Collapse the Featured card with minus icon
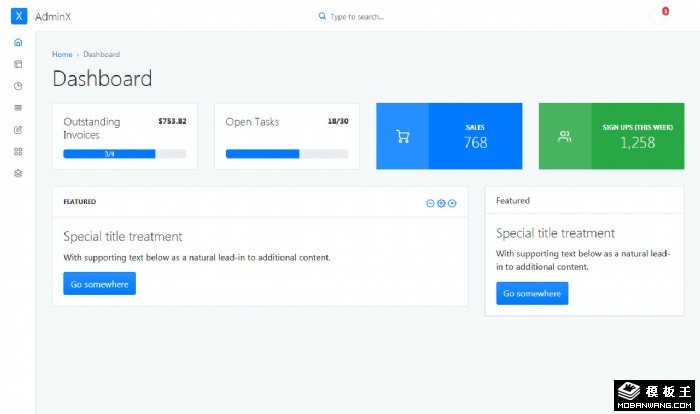Image resolution: width=700 pixels, height=414 pixels. click(430, 203)
